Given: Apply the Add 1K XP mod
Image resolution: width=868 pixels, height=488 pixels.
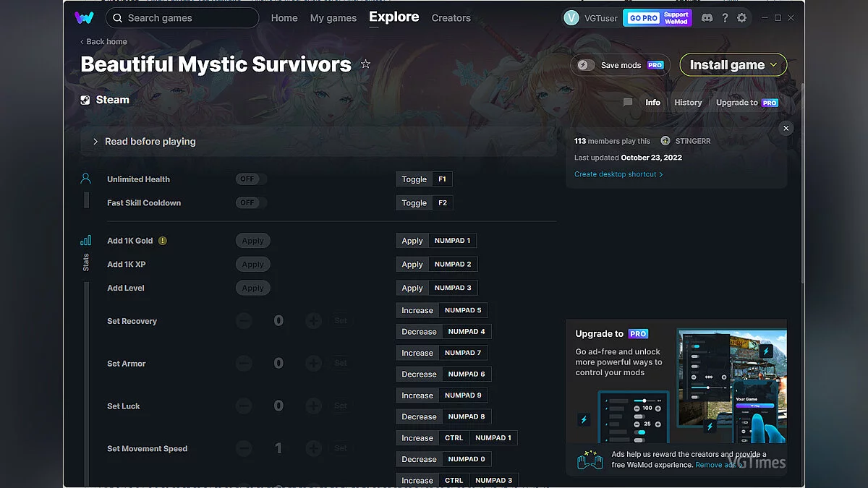Looking at the screenshot, I should (x=252, y=264).
